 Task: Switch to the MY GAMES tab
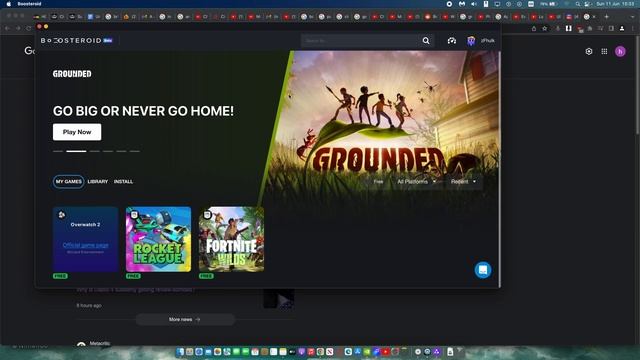[x=69, y=182]
